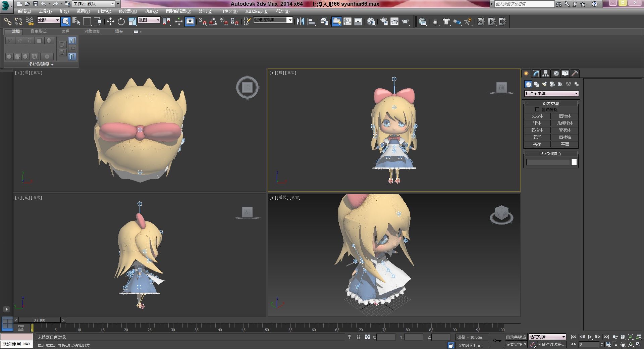This screenshot has width=644, height=349.
Task: Collapse 对象类型 rollout
Action: click(551, 103)
